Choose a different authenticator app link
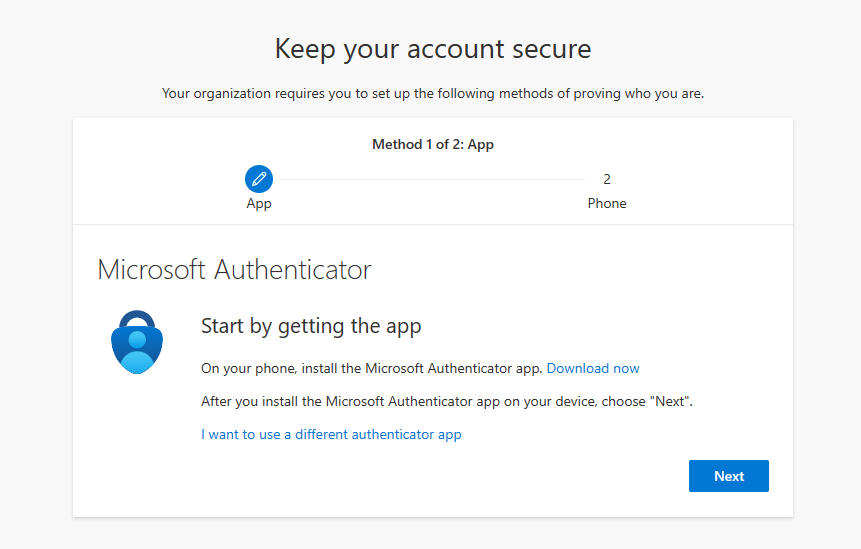The height and width of the screenshot is (549, 861). [x=331, y=434]
